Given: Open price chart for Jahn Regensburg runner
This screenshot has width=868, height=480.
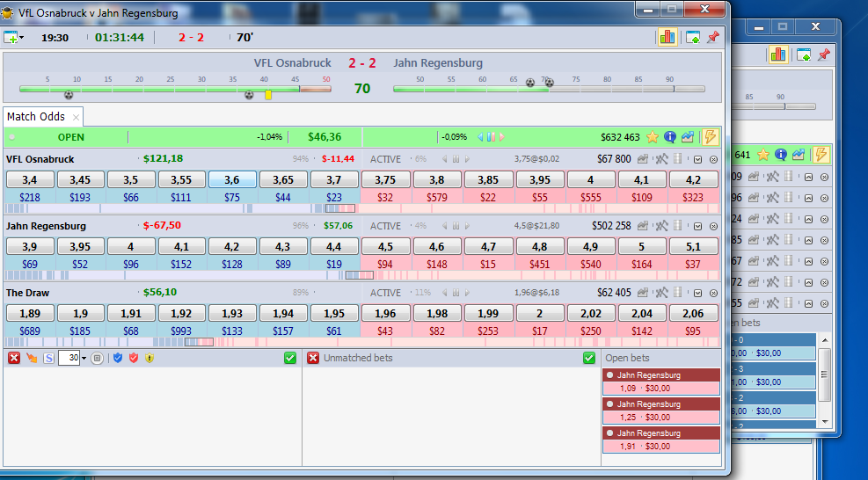Looking at the screenshot, I should (x=643, y=226).
